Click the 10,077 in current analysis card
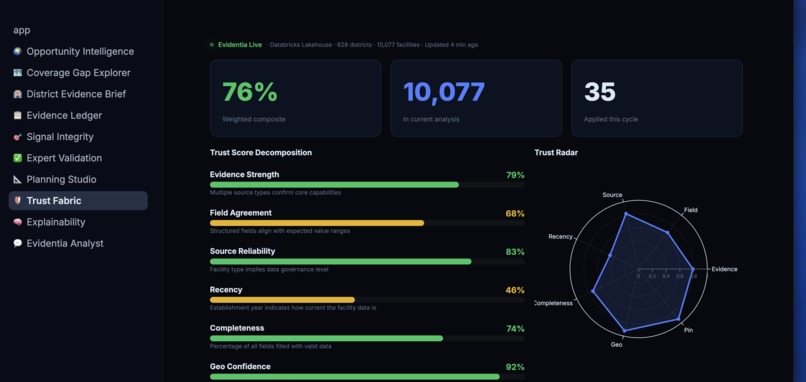 [476, 98]
